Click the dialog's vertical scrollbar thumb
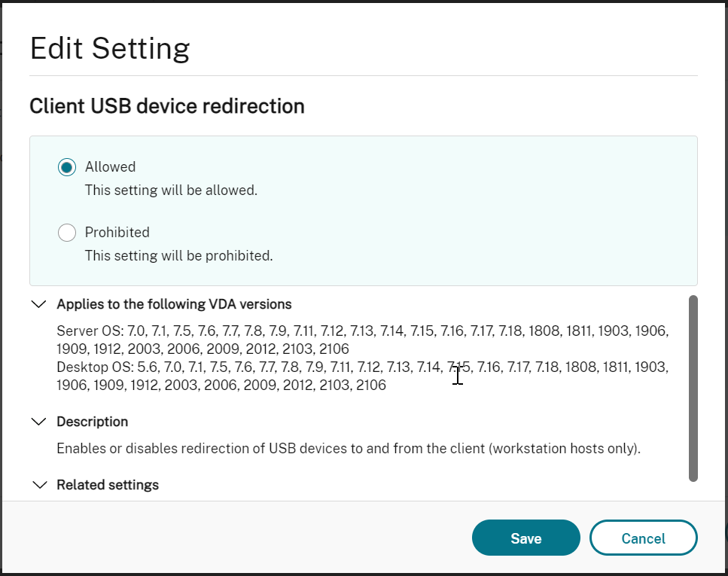This screenshot has width=728, height=576. coord(693,388)
